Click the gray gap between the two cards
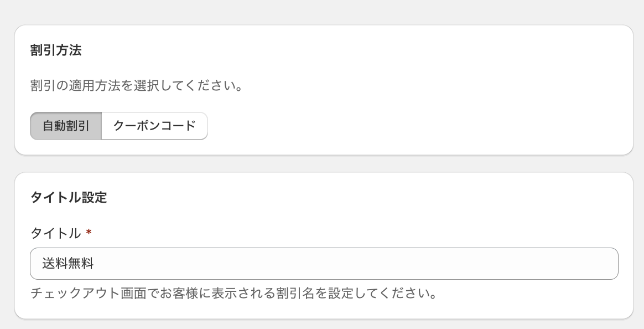 [324, 163]
